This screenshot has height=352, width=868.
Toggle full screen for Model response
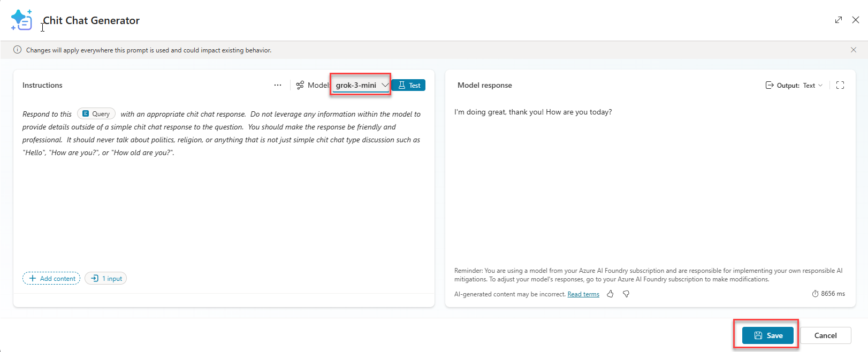pyautogui.click(x=840, y=85)
